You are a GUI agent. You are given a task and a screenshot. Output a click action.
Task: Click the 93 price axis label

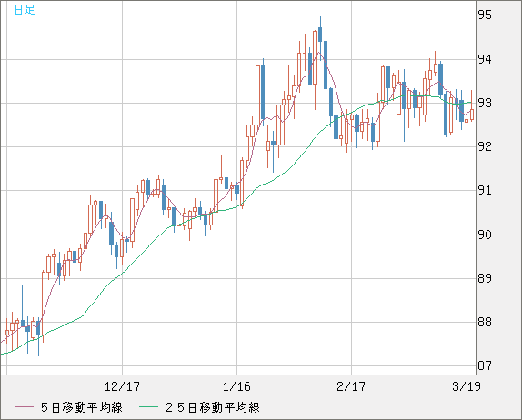[485, 103]
